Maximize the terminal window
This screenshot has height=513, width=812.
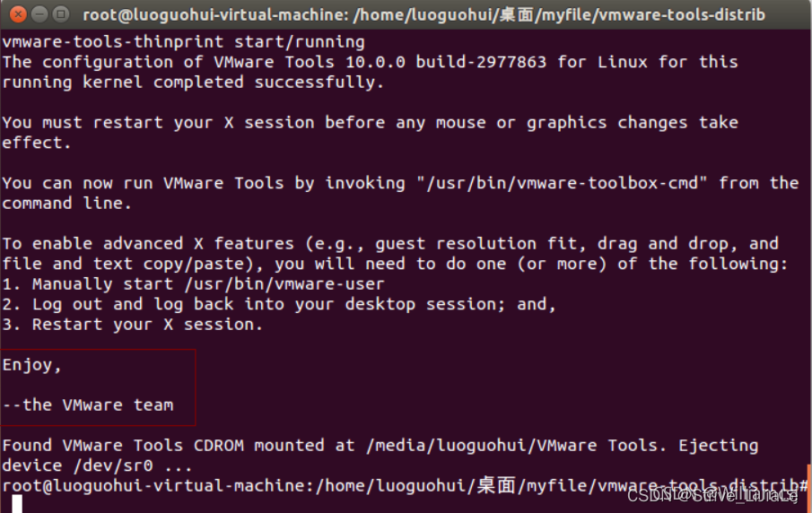coord(59,14)
